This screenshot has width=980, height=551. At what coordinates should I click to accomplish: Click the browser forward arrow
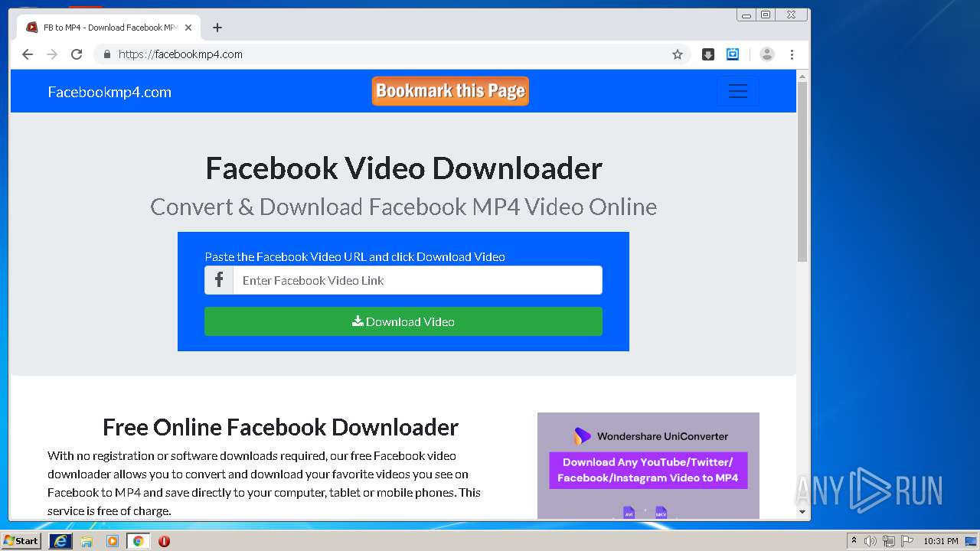point(52,54)
